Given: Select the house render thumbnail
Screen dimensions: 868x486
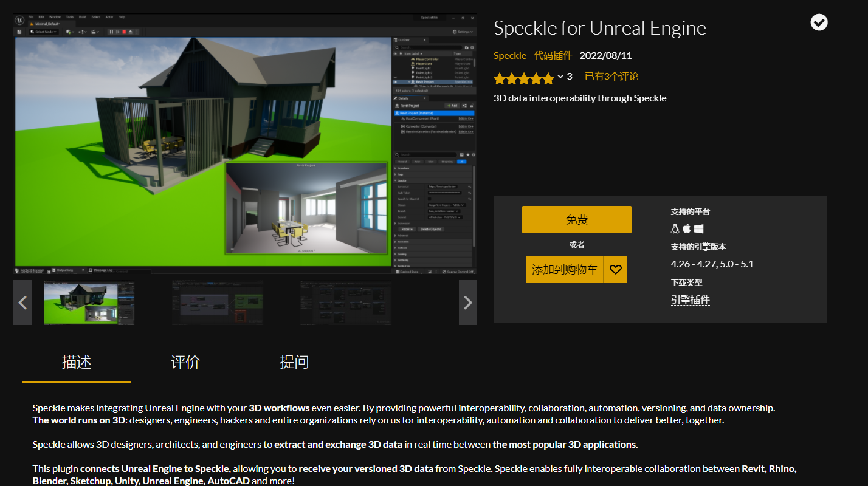Looking at the screenshot, I should pos(89,302).
